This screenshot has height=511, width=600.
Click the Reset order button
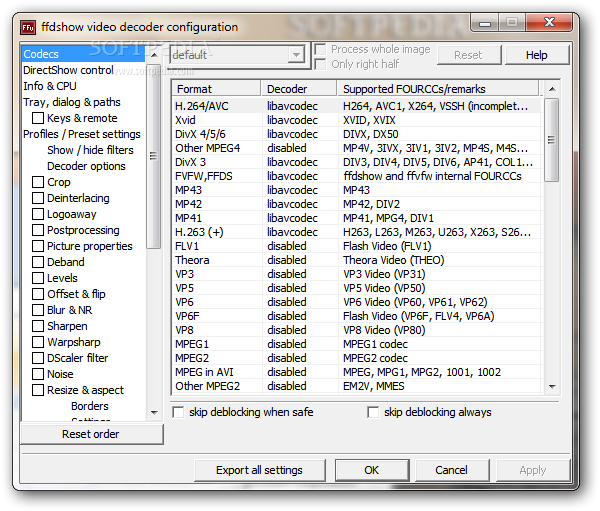pyautogui.click(x=92, y=434)
